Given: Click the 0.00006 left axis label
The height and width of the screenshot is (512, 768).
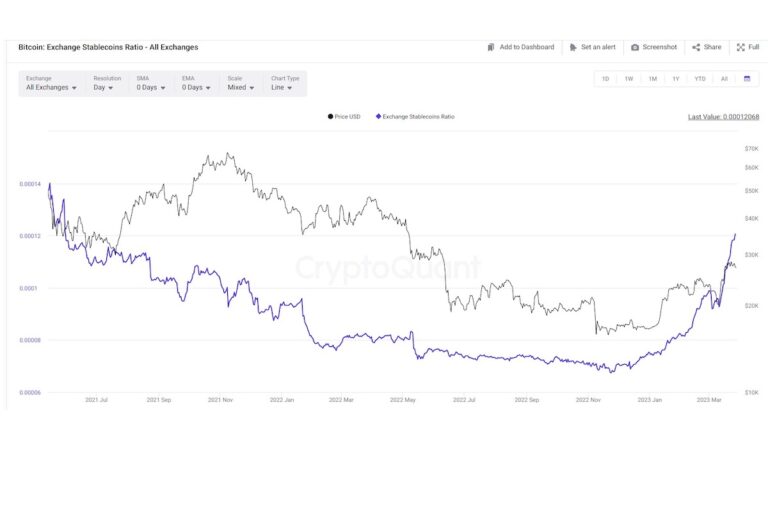Looking at the screenshot, I should pos(29,392).
